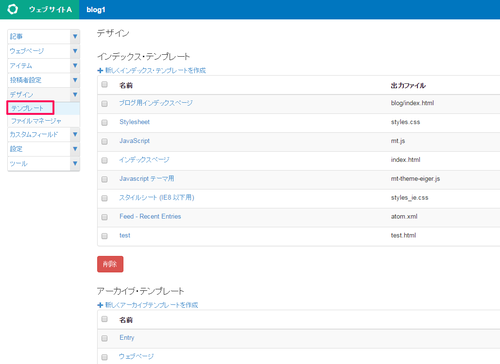Open the スタイルシート (IE8 以下用) template

[157, 198]
